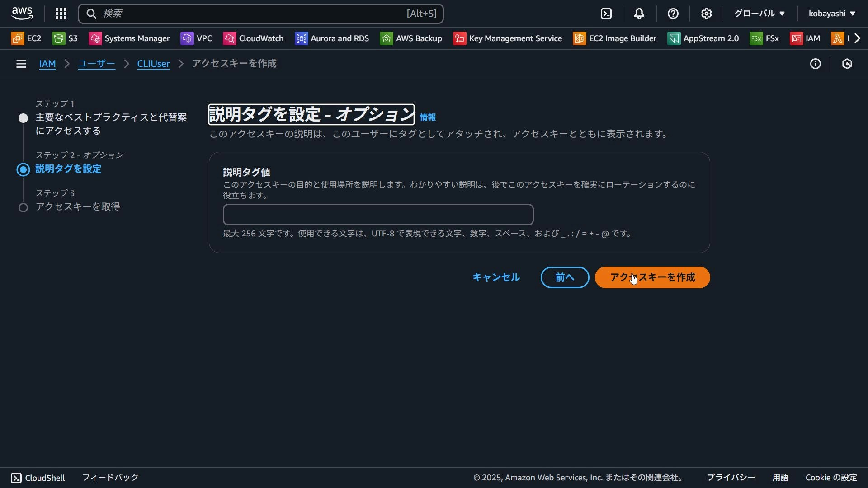This screenshot has height=488, width=868.
Task: Open CloudWatch from the favorites bar
Action: click(x=253, y=38)
